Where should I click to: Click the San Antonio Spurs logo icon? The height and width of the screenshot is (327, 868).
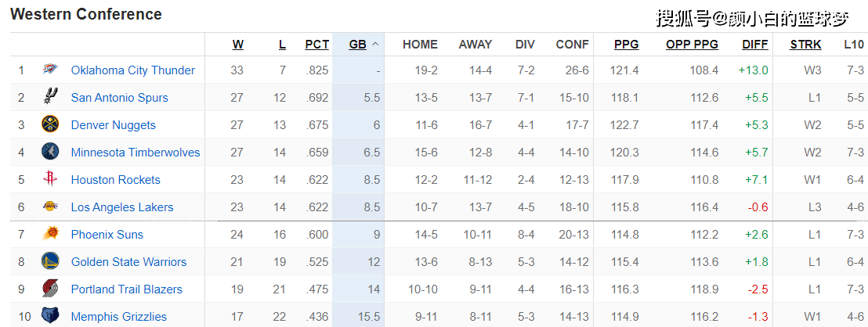(x=50, y=98)
